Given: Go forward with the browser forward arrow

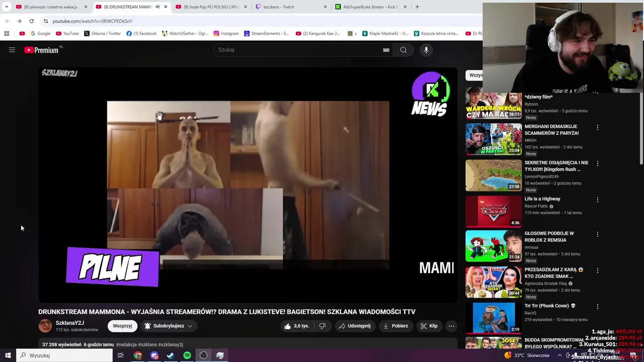Looking at the screenshot, I should [x=19, y=21].
